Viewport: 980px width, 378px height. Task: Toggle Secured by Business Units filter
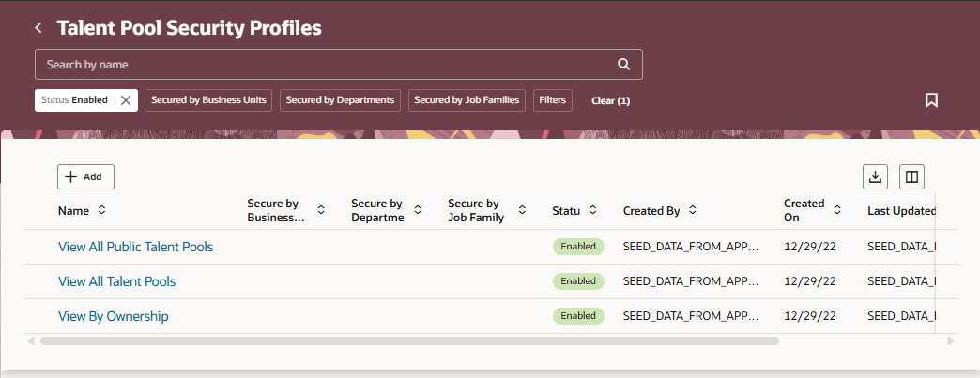click(208, 100)
